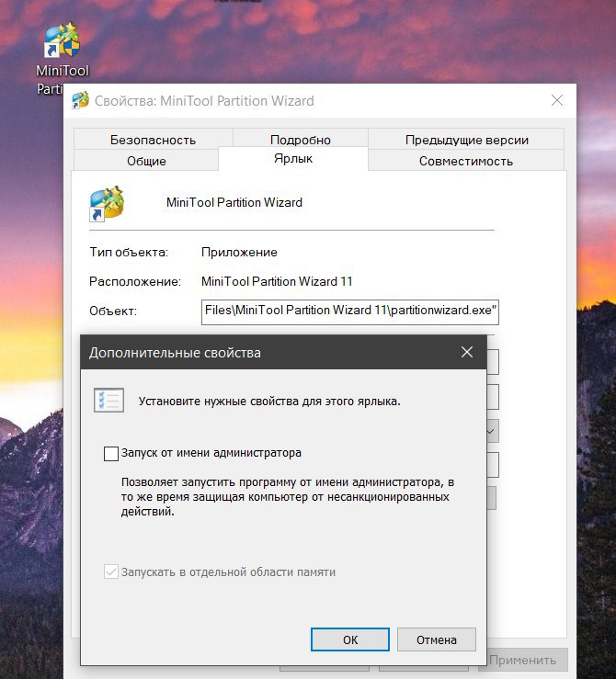This screenshot has width=616, height=679.
Task: Click the MiniTool icon in Properties title bar
Action: 81,100
